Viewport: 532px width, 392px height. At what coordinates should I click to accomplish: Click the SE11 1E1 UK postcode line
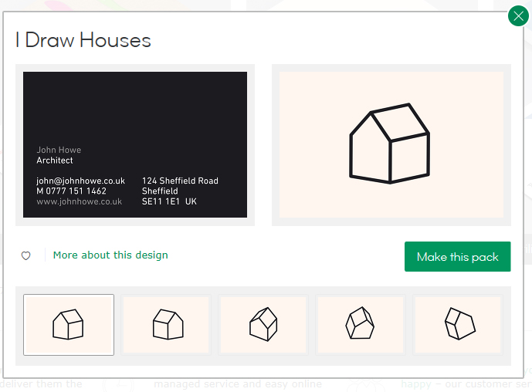169,202
